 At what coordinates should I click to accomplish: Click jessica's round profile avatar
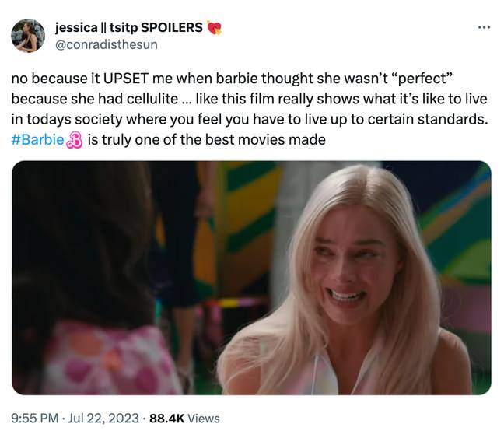[x=28, y=35]
